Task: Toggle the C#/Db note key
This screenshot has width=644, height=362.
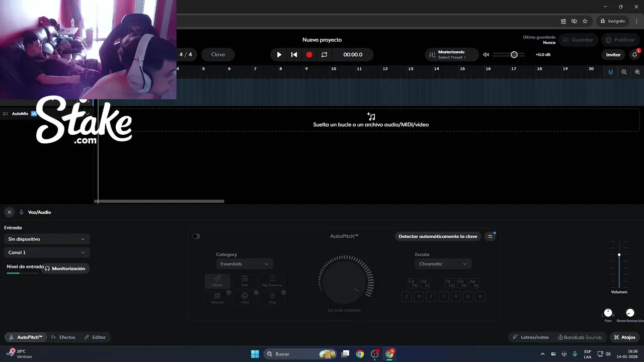Action: (413, 283)
